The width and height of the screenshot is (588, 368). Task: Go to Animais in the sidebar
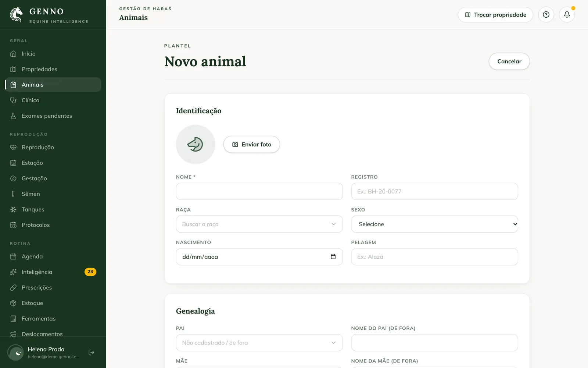(x=53, y=85)
